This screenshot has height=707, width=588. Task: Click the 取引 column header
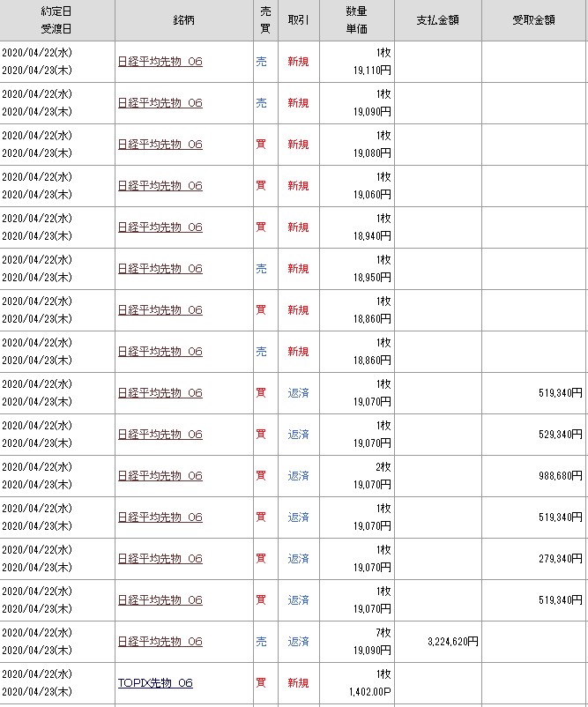click(298, 20)
